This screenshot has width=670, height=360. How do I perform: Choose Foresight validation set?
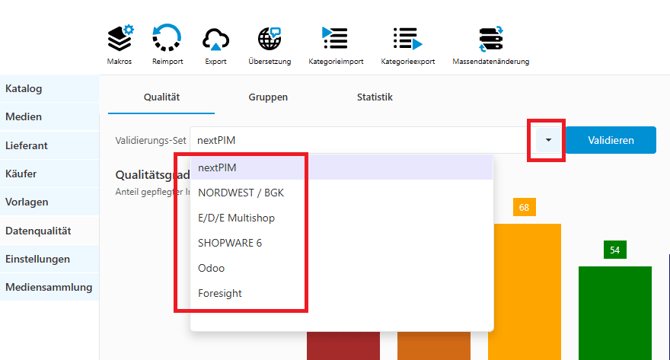point(342,293)
